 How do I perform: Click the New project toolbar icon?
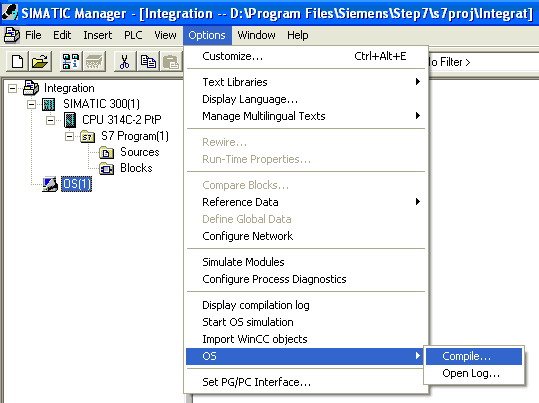(18, 62)
